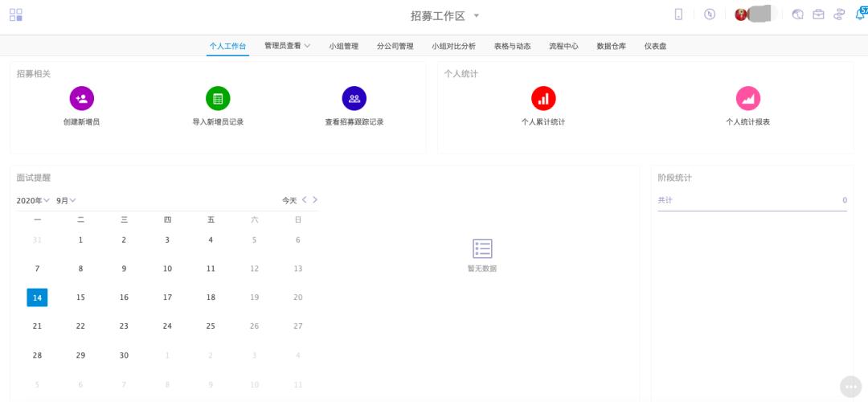Select September 15 on the calendar

(x=81, y=297)
